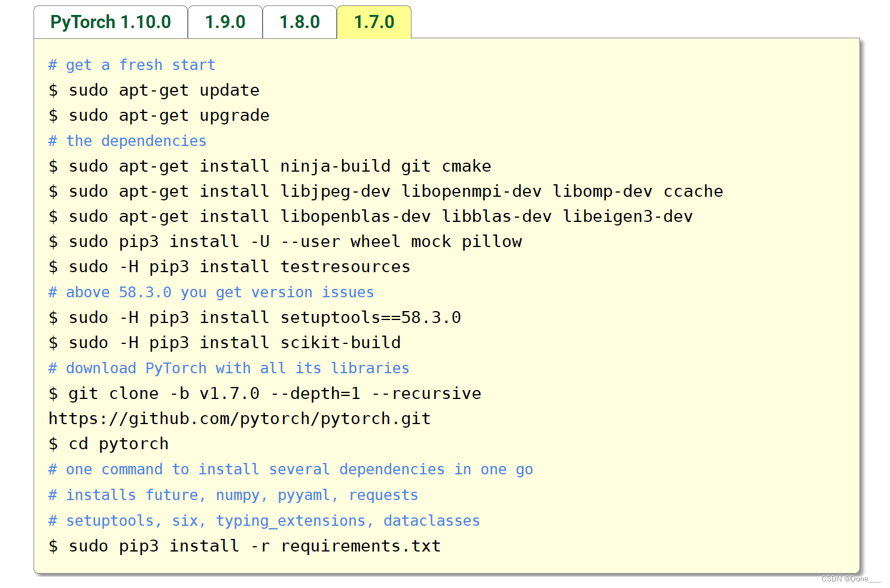Click the '# get a fresh start' comment
890x588 pixels.
(132, 65)
